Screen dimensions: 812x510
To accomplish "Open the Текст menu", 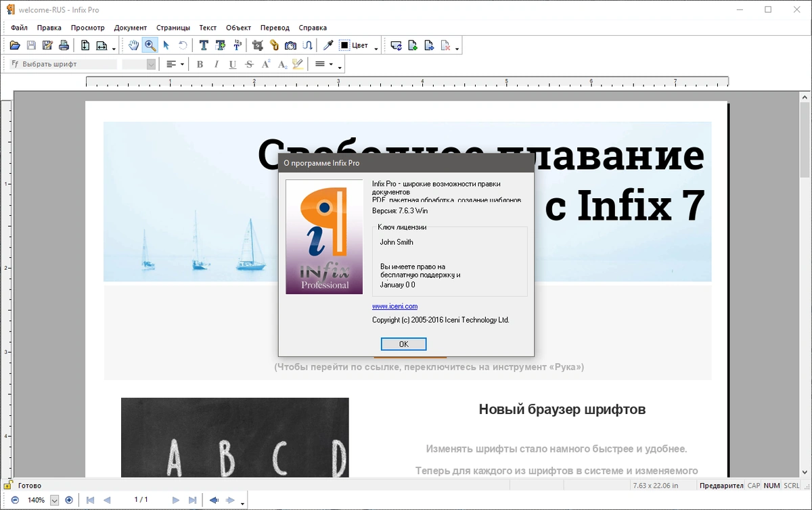I will tap(208, 28).
